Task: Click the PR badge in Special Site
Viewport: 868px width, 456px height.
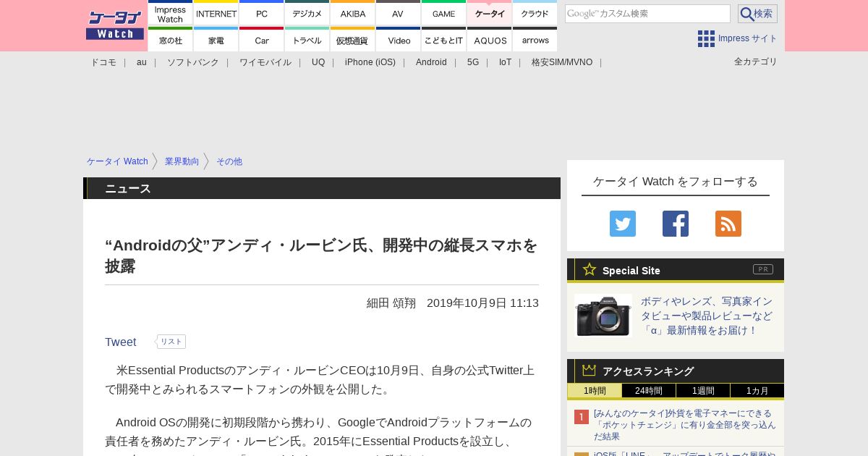Action: tap(763, 269)
